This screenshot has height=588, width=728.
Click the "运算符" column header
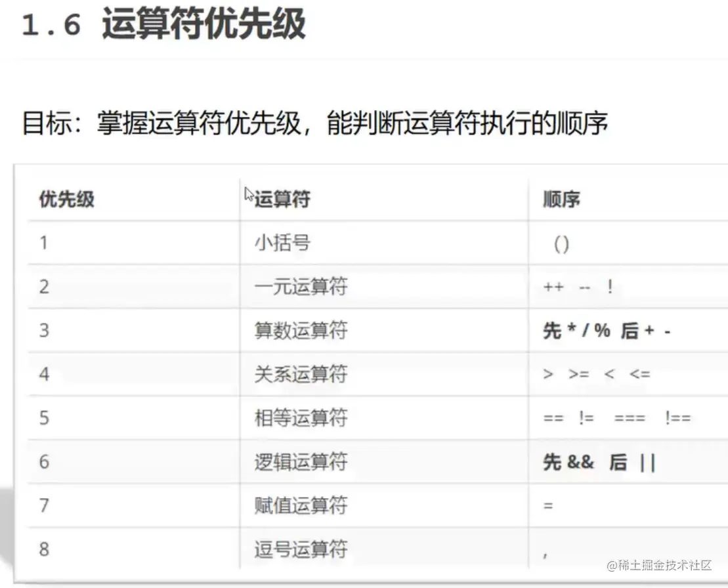[x=282, y=199]
